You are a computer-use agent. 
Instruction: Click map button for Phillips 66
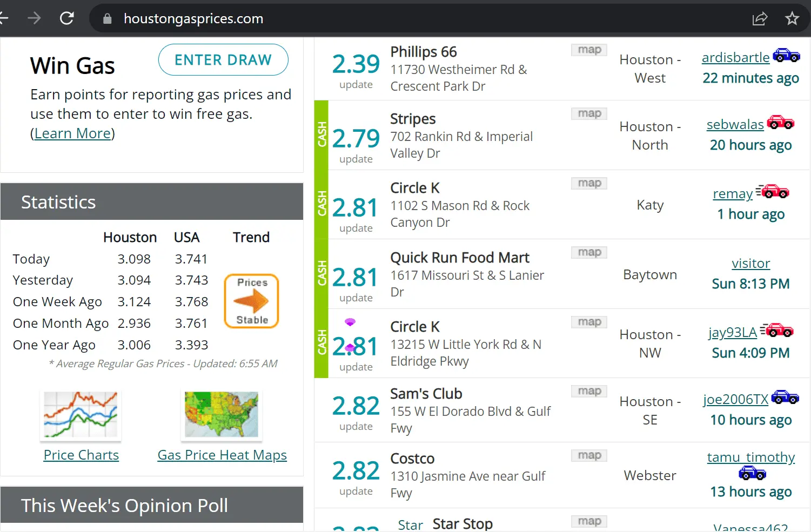(x=589, y=50)
